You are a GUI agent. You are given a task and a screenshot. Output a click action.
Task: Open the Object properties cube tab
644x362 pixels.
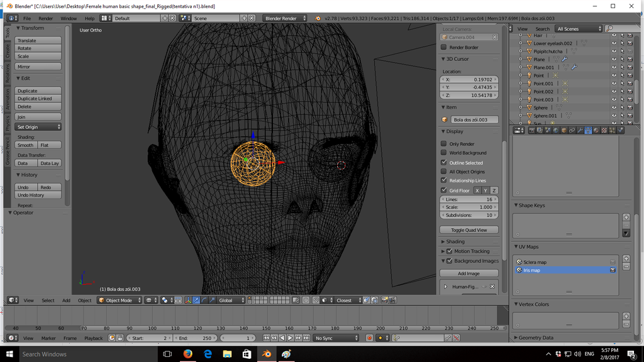pos(564,131)
